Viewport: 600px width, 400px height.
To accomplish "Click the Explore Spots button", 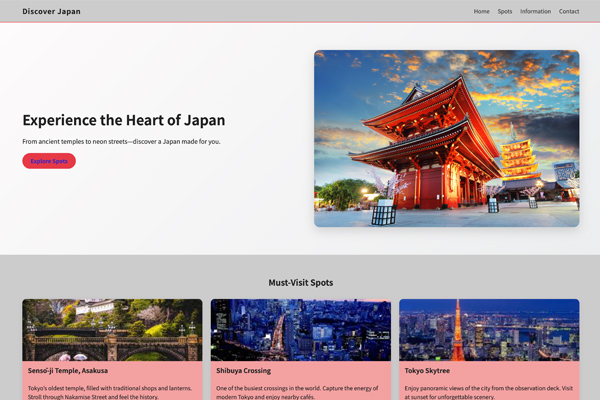I will click(x=49, y=161).
